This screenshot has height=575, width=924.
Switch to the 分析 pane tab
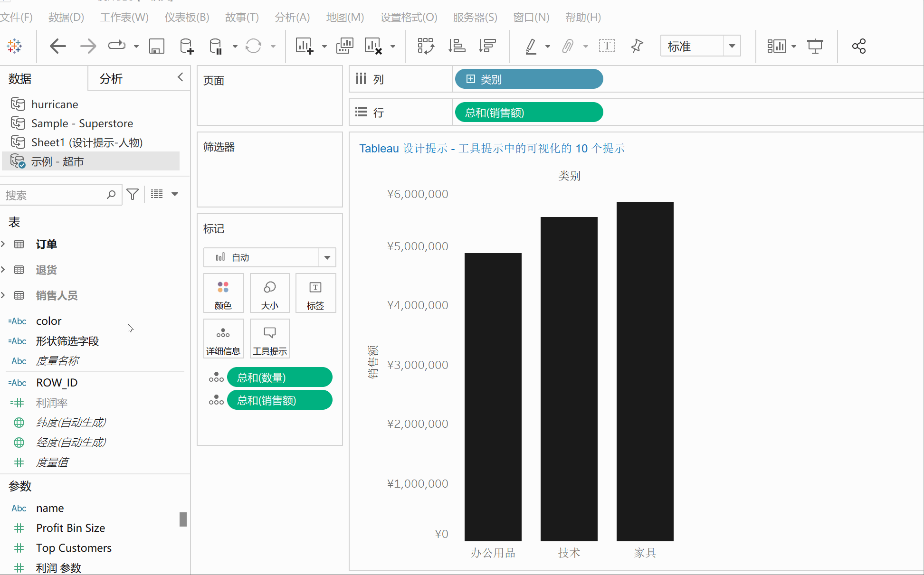point(111,79)
